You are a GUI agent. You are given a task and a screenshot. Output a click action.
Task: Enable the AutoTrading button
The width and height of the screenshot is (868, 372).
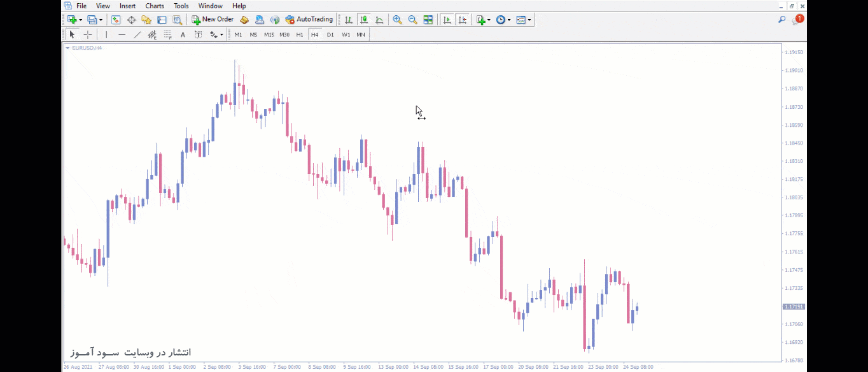tap(309, 20)
